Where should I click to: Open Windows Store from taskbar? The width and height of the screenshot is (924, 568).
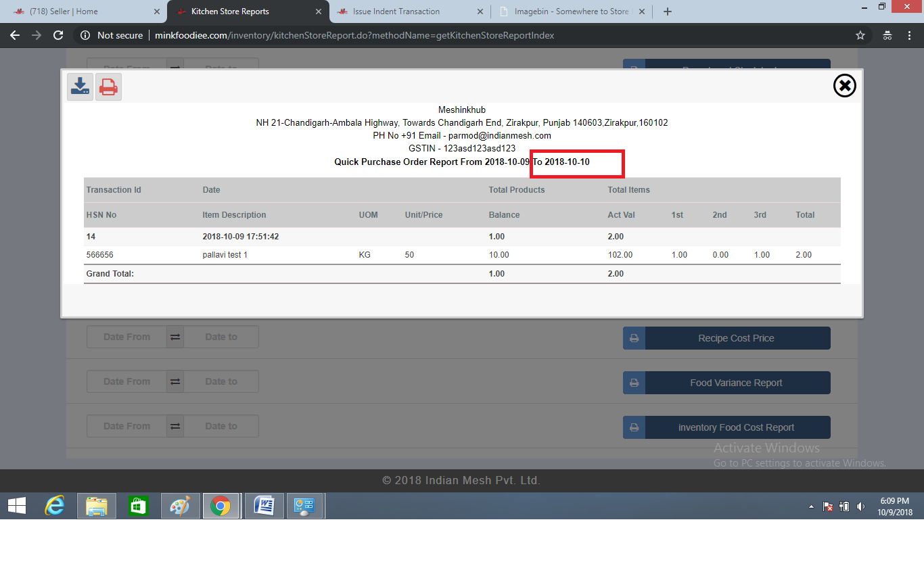pyautogui.click(x=138, y=506)
